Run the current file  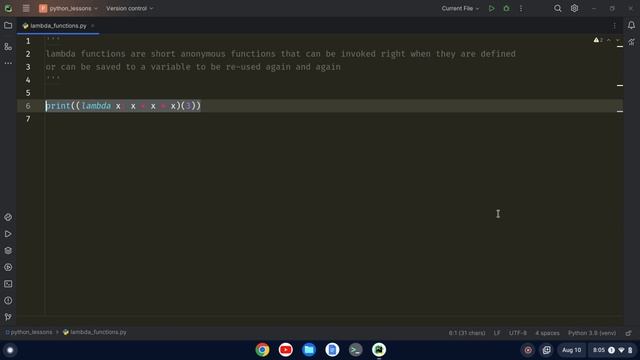pyautogui.click(x=491, y=8)
